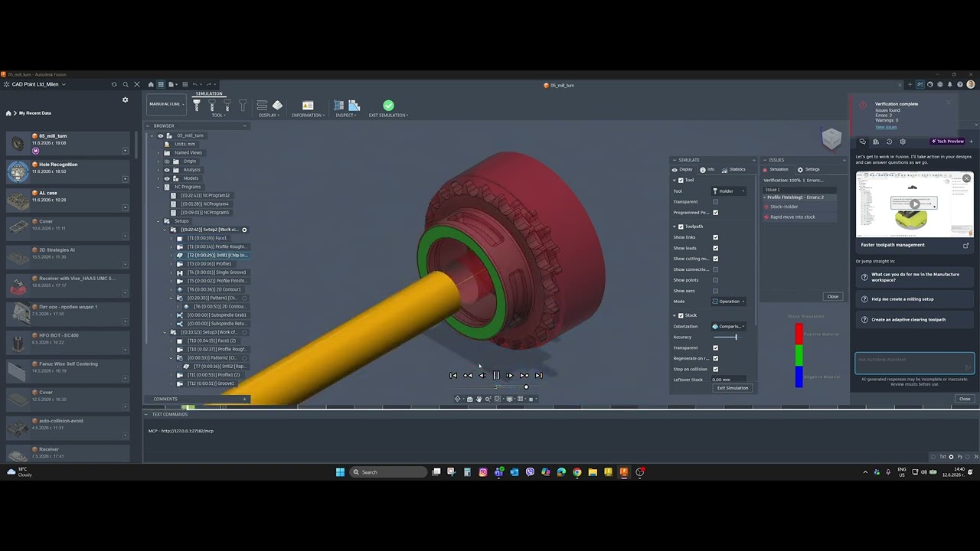Viewport: 980px width, 551px height.
Task: Click the simulation speed slider handle
Action: [x=526, y=386]
